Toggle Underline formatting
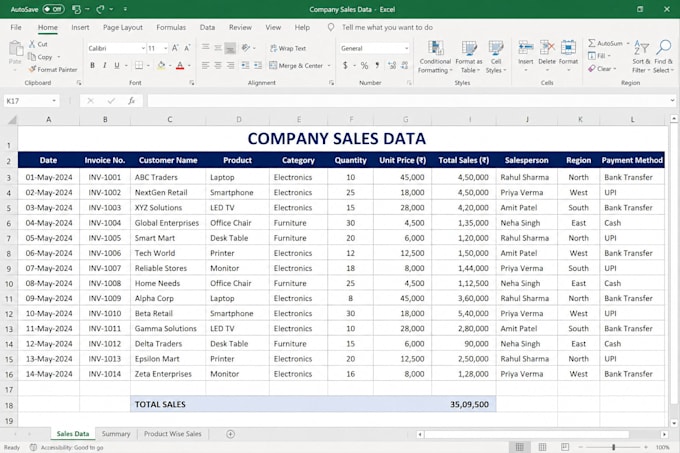This screenshot has height=453, width=680. coord(117,65)
